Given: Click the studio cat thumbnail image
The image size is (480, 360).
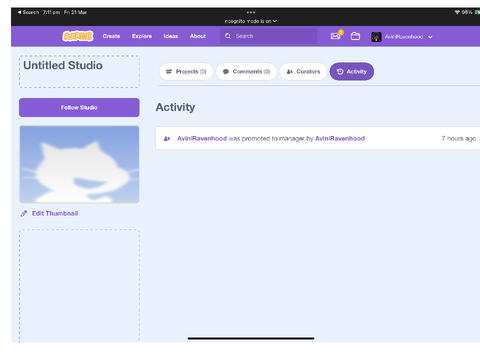Looking at the screenshot, I should coord(79,164).
